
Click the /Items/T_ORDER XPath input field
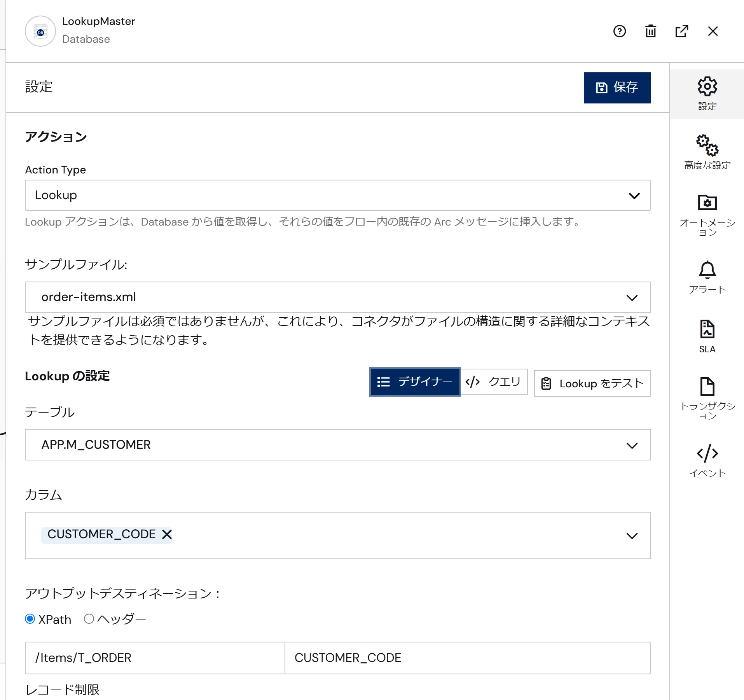click(155, 658)
